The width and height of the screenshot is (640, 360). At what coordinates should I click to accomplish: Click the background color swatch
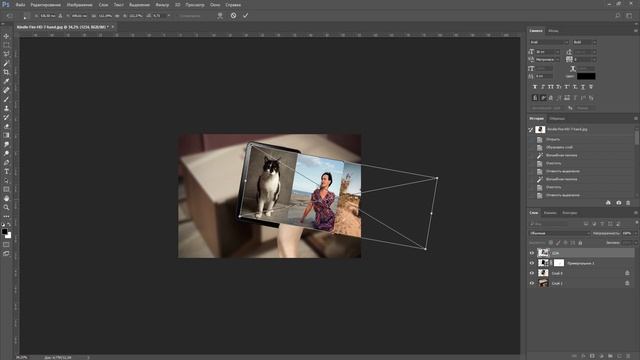click(8, 236)
